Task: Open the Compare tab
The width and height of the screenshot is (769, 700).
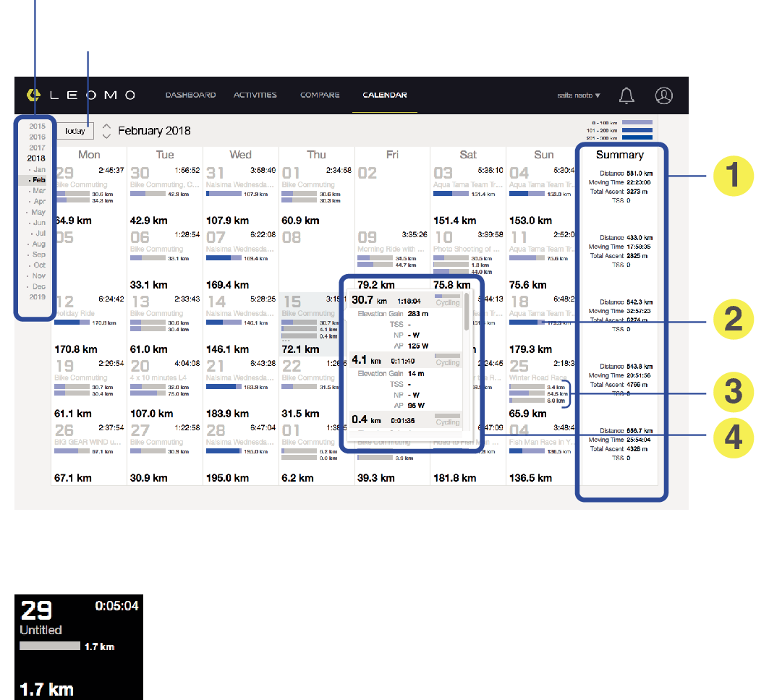Action: click(x=320, y=95)
